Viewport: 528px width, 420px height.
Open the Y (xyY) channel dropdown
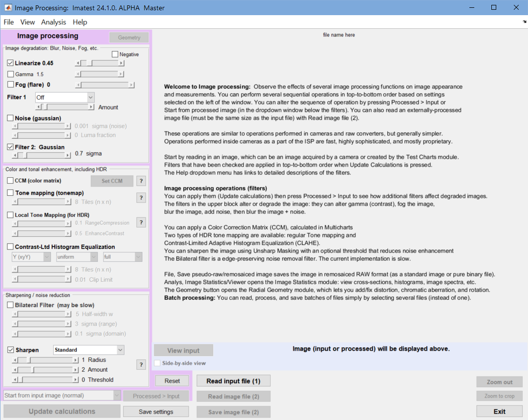click(x=31, y=257)
